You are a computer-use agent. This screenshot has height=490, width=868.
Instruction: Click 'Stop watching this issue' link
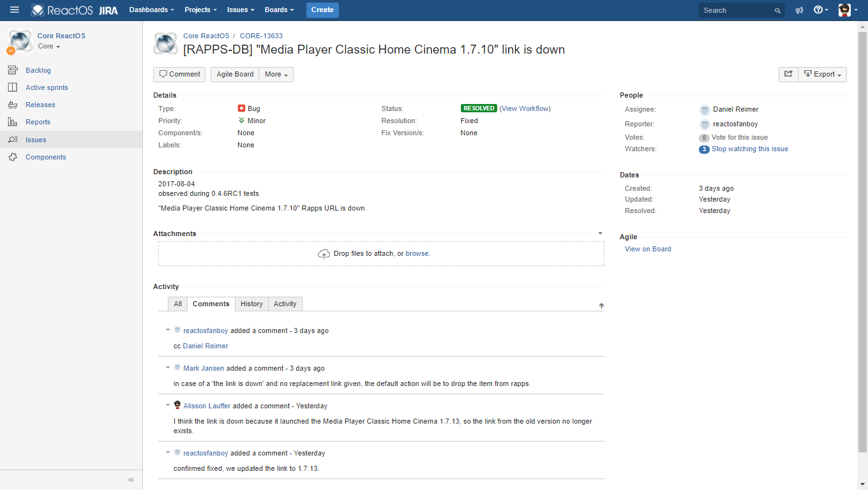point(750,149)
